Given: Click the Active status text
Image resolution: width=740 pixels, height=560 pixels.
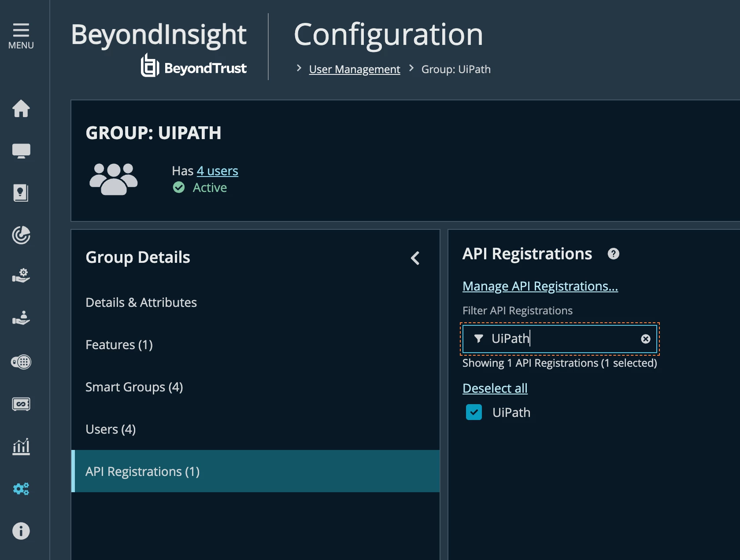Looking at the screenshot, I should coord(210,188).
